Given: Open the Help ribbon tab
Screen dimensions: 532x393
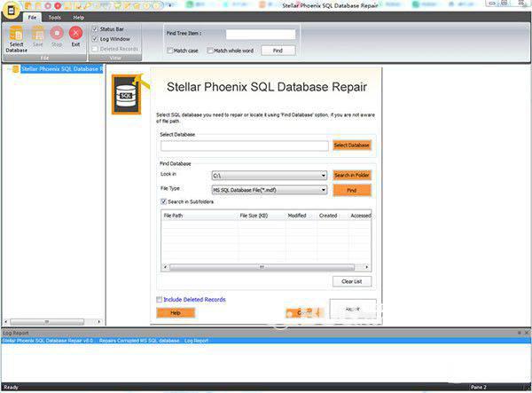Looking at the screenshot, I should point(79,18).
